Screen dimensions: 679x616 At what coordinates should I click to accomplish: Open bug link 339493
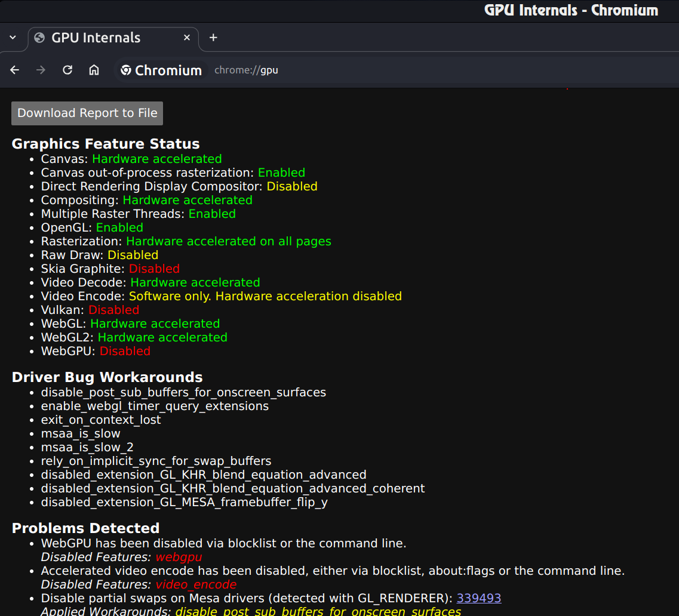click(x=479, y=598)
